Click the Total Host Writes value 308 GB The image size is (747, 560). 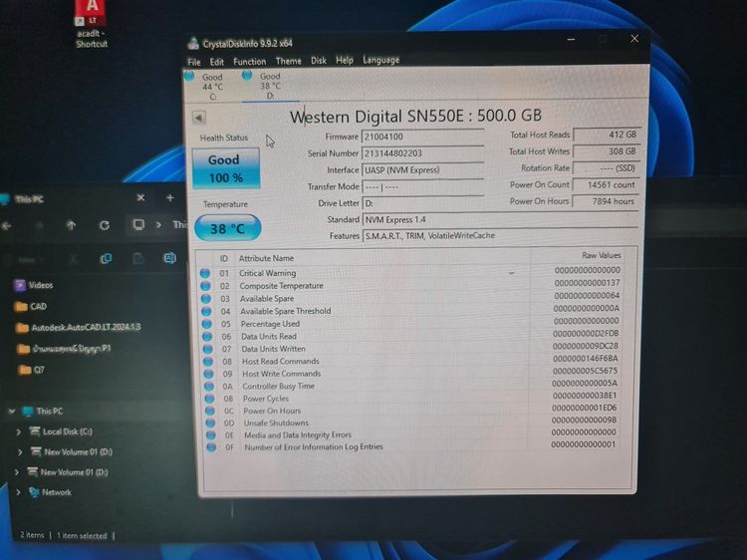(x=606, y=151)
